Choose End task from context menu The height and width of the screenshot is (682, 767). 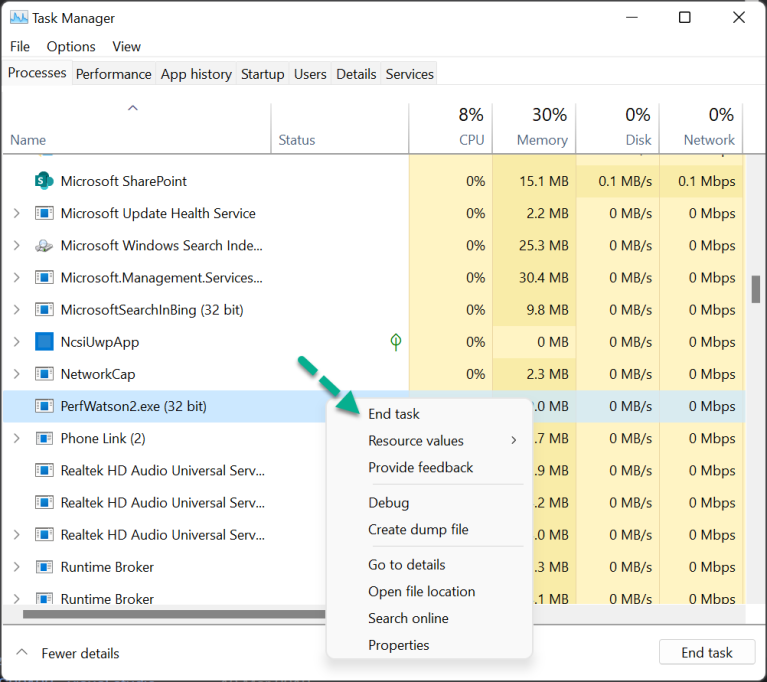click(394, 414)
